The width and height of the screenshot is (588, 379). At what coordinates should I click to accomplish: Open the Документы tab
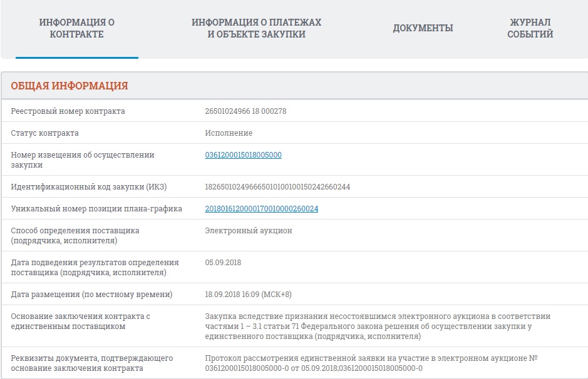[x=423, y=28]
